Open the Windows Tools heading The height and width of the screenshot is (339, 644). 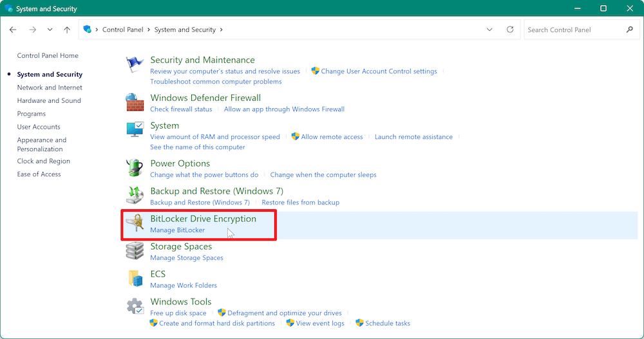pos(181,302)
